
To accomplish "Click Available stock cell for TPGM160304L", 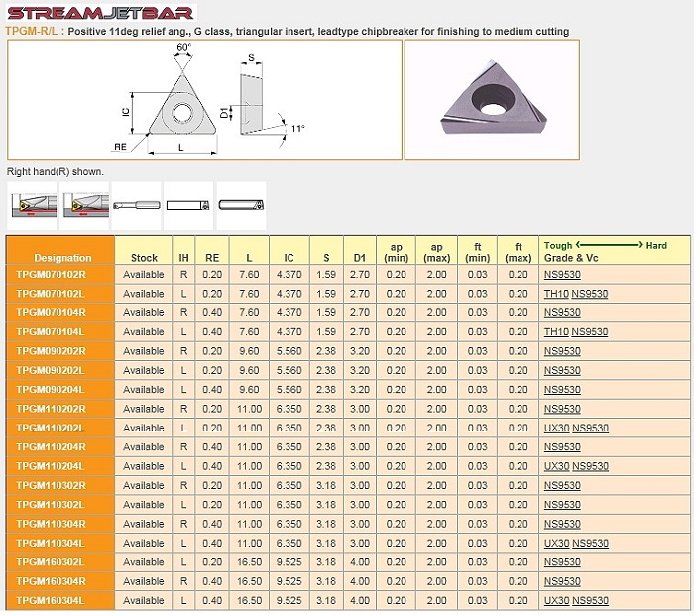I will coord(144,601).
